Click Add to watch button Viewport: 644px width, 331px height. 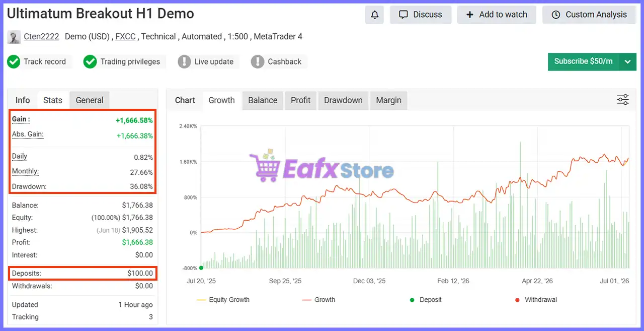tap(497, 15)
